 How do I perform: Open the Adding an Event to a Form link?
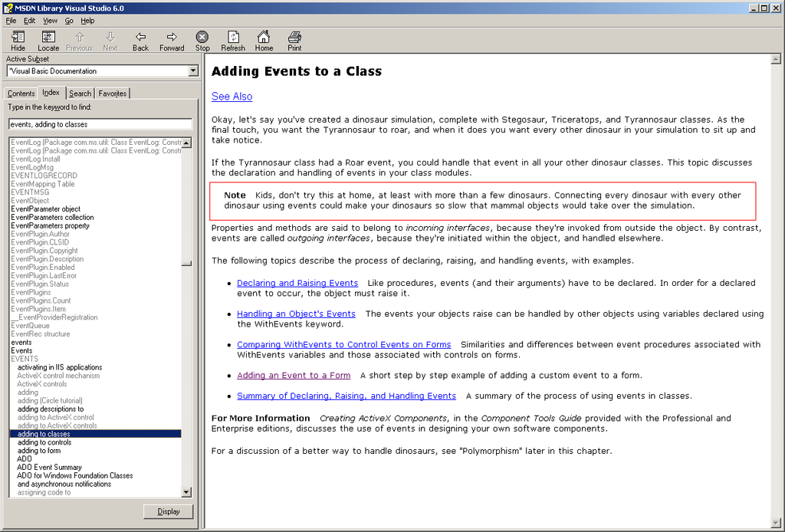[294, 376]
